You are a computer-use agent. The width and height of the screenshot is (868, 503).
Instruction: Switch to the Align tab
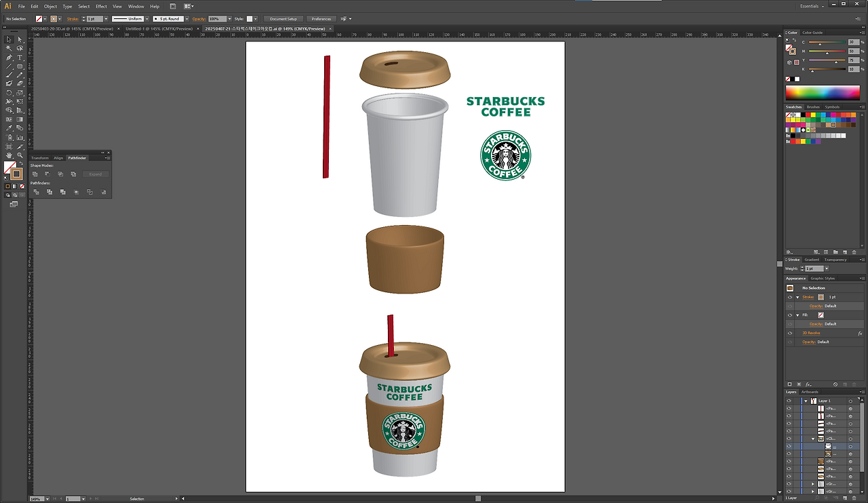coord(58,158)
